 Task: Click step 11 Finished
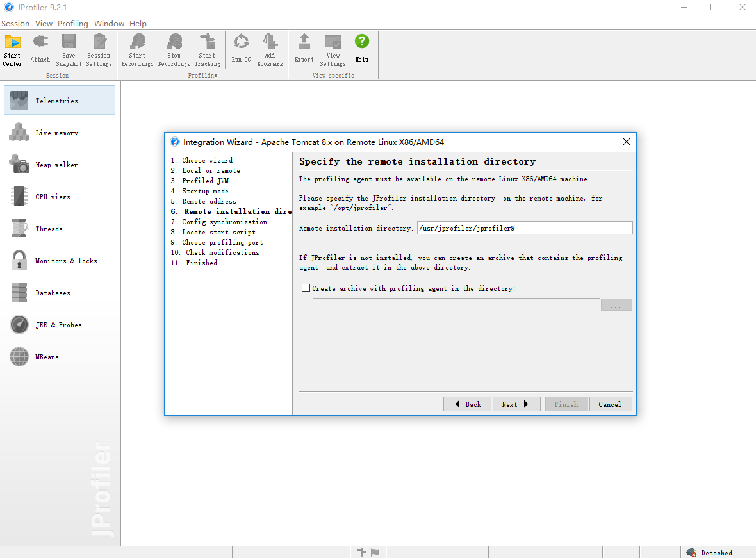point(194,263)
